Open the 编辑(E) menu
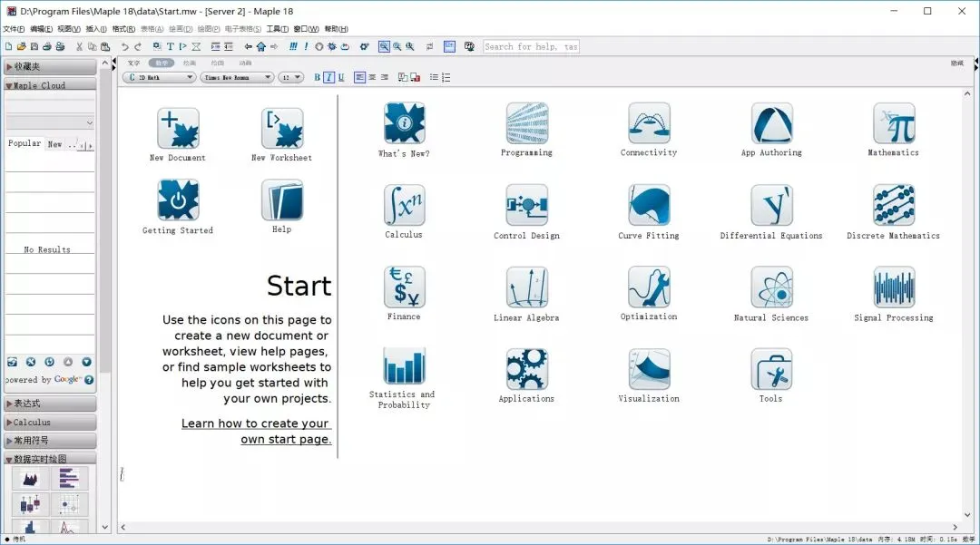980x545 pixels. pyautogui.click(x=41, y=29)
